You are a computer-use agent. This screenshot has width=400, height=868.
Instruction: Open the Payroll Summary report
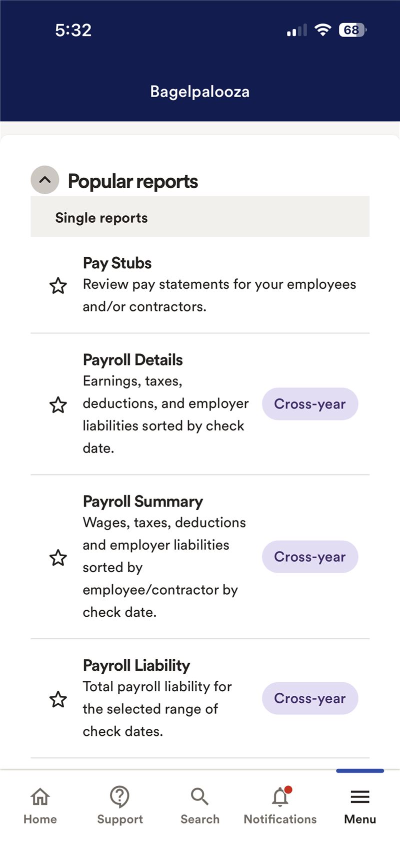tap(143, 502)
